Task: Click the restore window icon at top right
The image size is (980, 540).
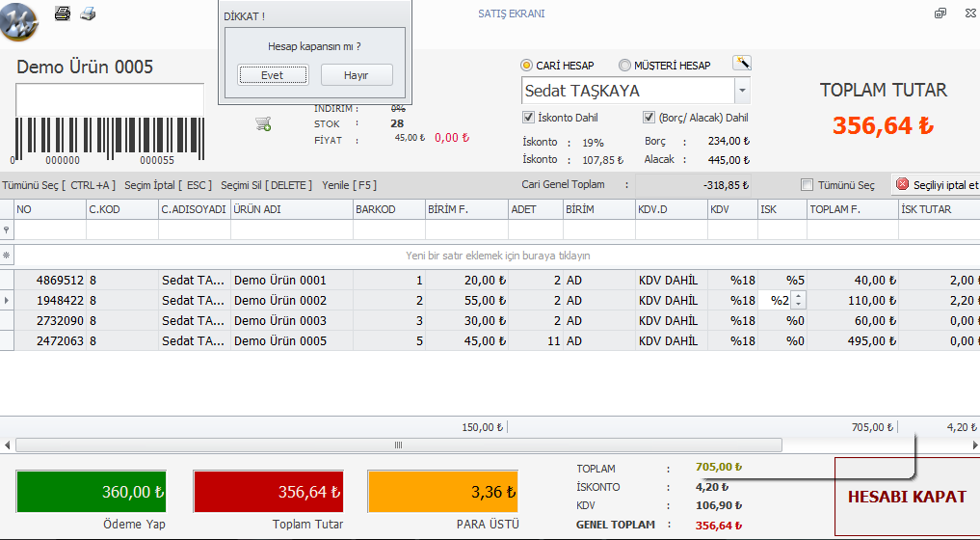Action: [x=940, y=13]
